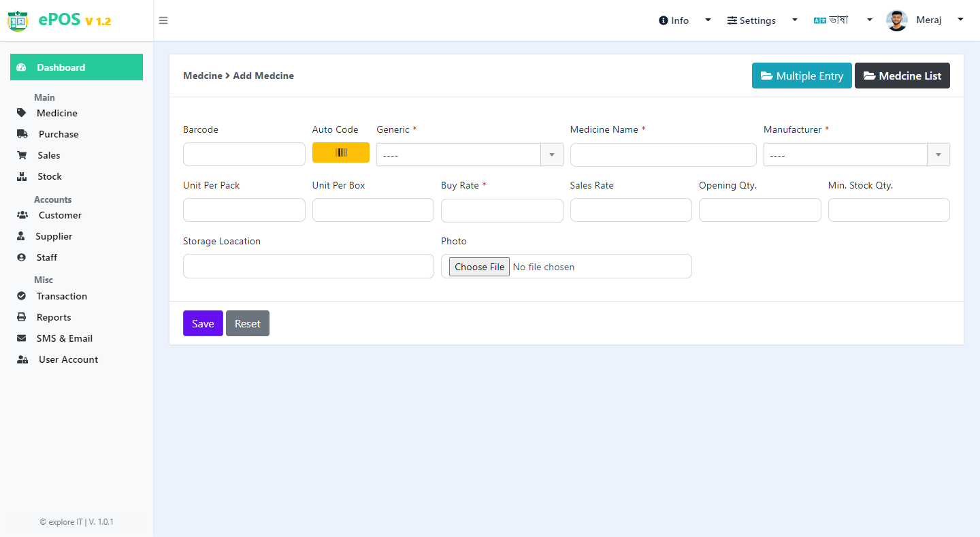Click the Sales cart icon in sidebar

coord(22,155)
